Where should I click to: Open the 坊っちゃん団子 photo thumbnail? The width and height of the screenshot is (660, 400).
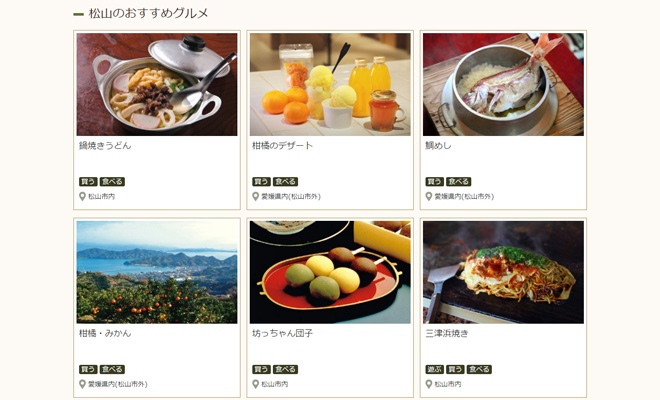click(x=330, y=272)
